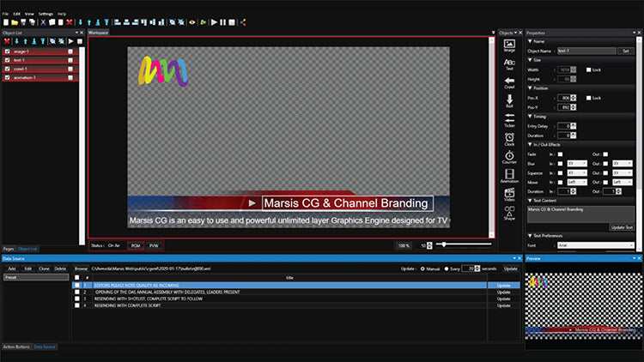Collapse the Text Content section
Screen dimensions: 644x362
[530, 201]
